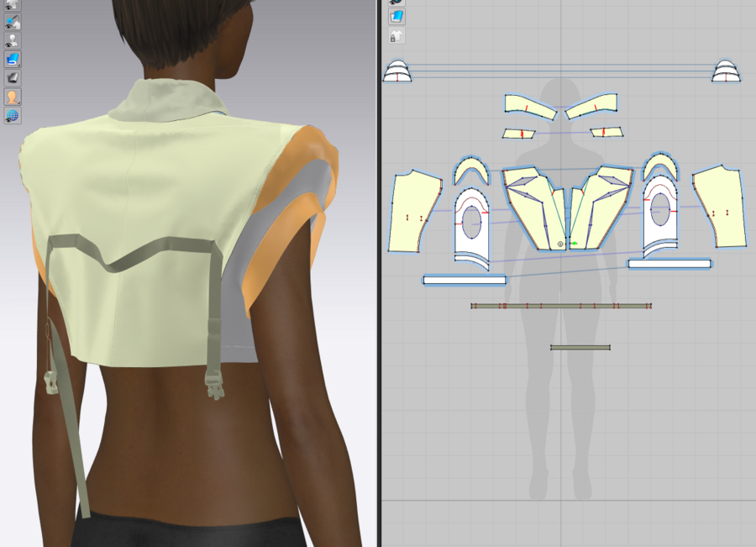The image size is (756, 547).
Task: Select olive strap across back in 3D
Action: [133, 251]
